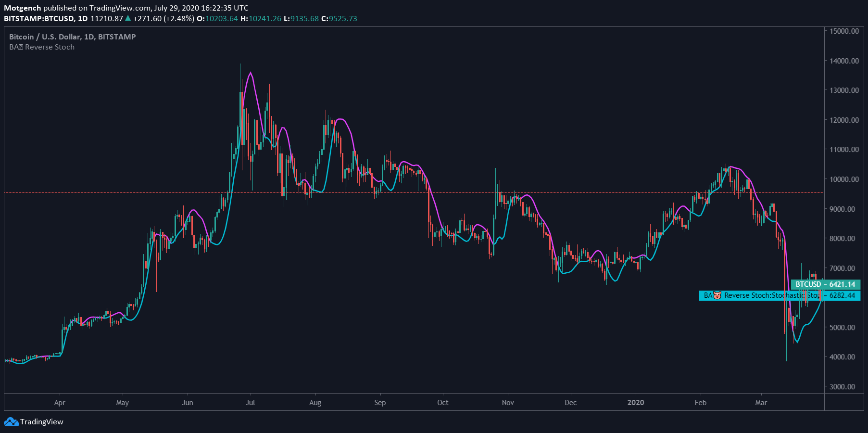Click the Bitcoin / U.S. Dollar chart title
Image resolution: width=868 pixels, height=433 pixels.
[x=73, y=37]
